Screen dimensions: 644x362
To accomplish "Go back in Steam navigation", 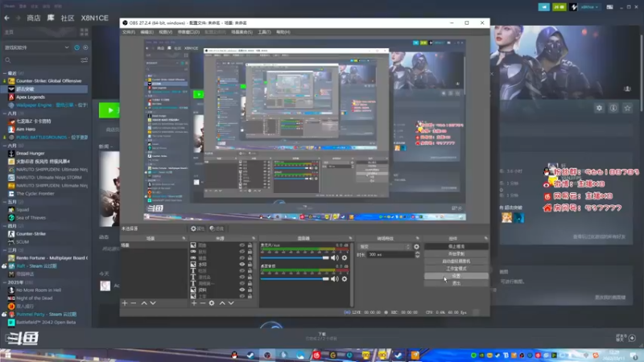I will (x=6, y=18).
